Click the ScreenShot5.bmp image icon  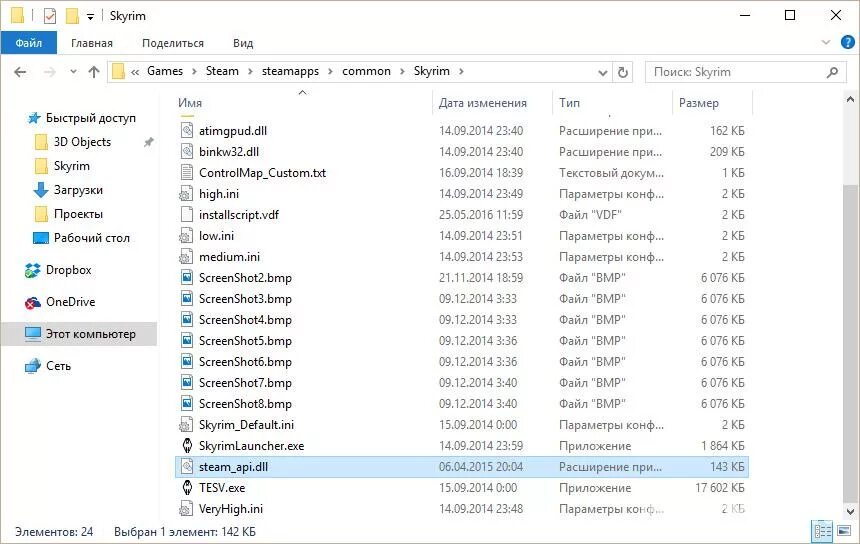[x=187, y=341]
